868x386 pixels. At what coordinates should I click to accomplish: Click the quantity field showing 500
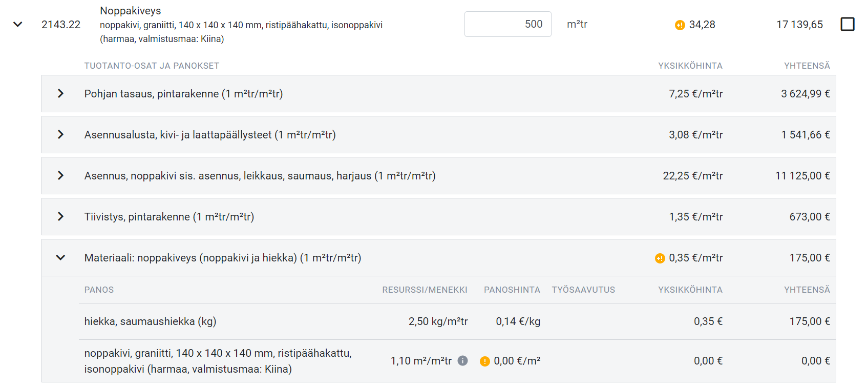(x=507, y=24)
